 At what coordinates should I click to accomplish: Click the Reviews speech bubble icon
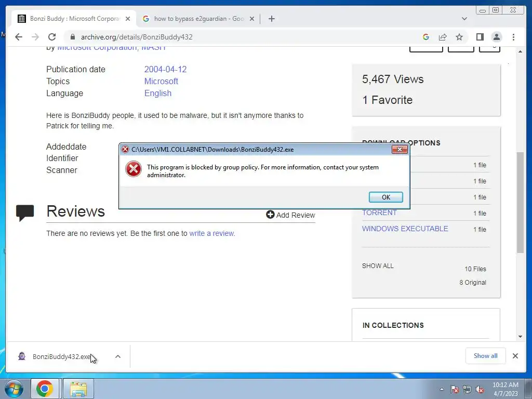[25, 212]
